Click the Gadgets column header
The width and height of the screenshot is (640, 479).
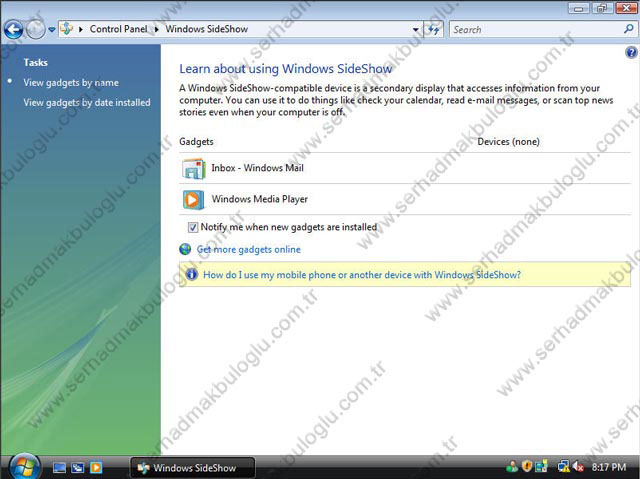(x=196, y=142)
